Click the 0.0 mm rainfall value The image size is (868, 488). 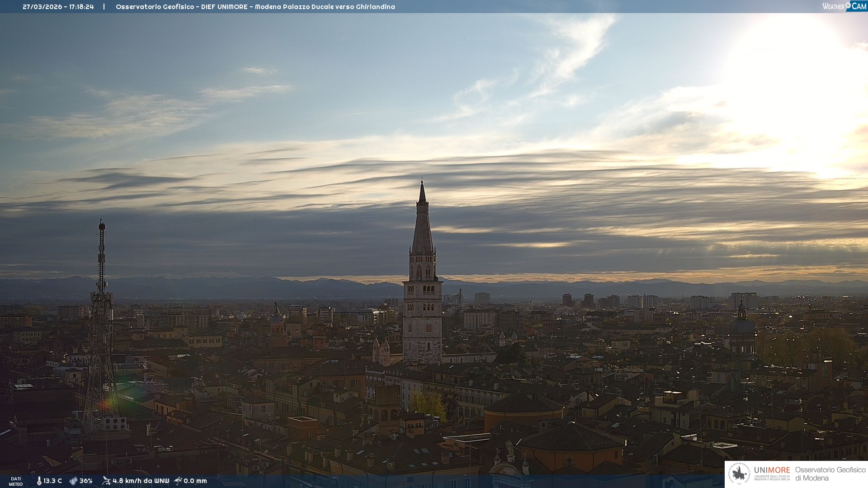[x=195, y=481]
